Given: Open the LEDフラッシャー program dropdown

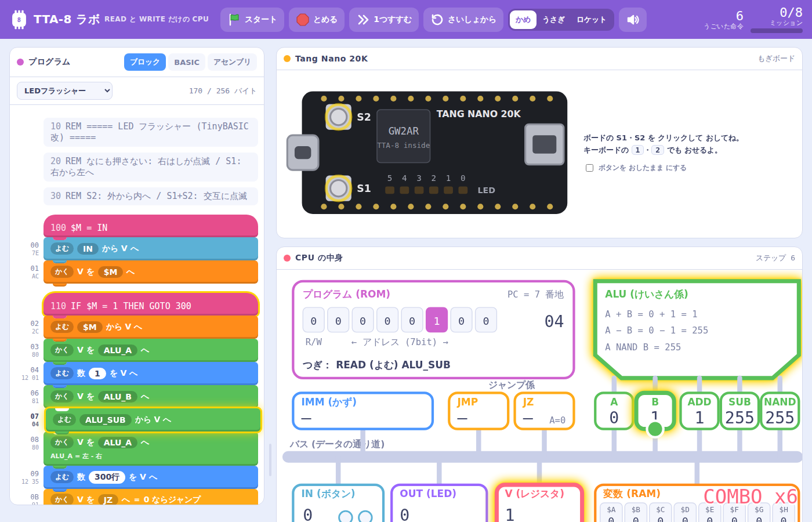Looking at the screenshot, I should [x=64, y=90].
